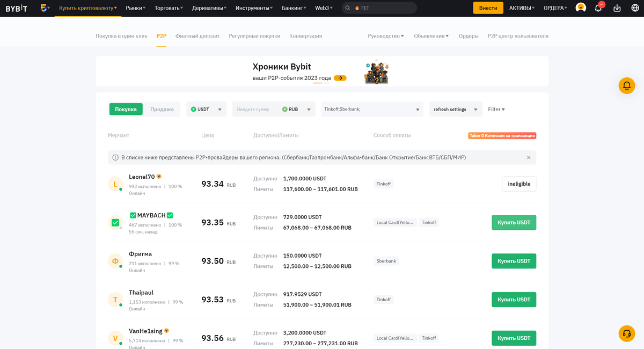Click the Внести deposit button

(488, 8)
